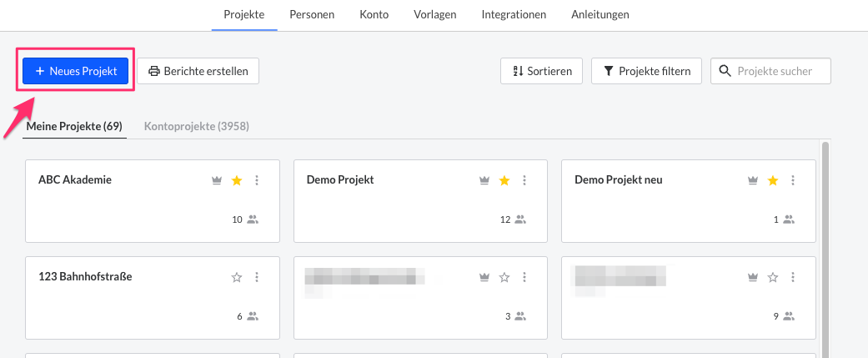The width and height of the screenshot is (868, 358).
Task: Star the 123 Bahnhofstraße project
Action: (237, 277)
